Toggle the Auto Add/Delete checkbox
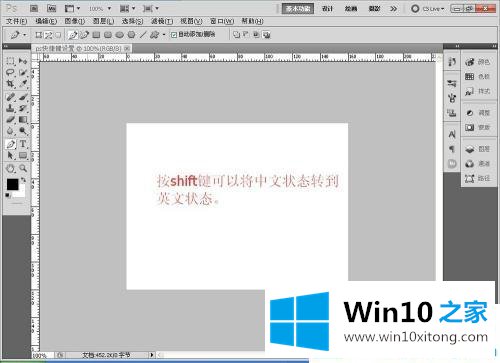 coord(174,35)
